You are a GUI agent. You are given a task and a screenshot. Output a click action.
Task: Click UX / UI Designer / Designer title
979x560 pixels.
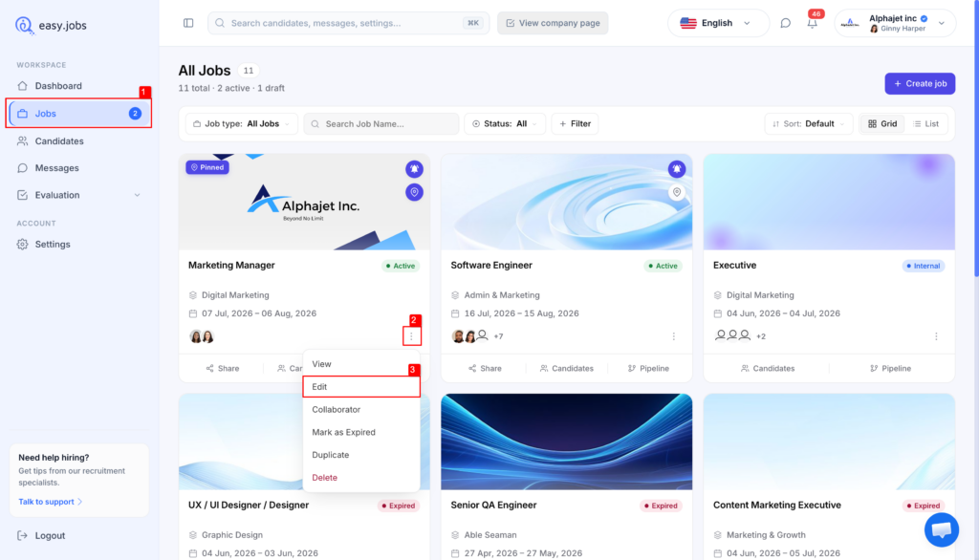pyautogui.click(x=249, y=506)
